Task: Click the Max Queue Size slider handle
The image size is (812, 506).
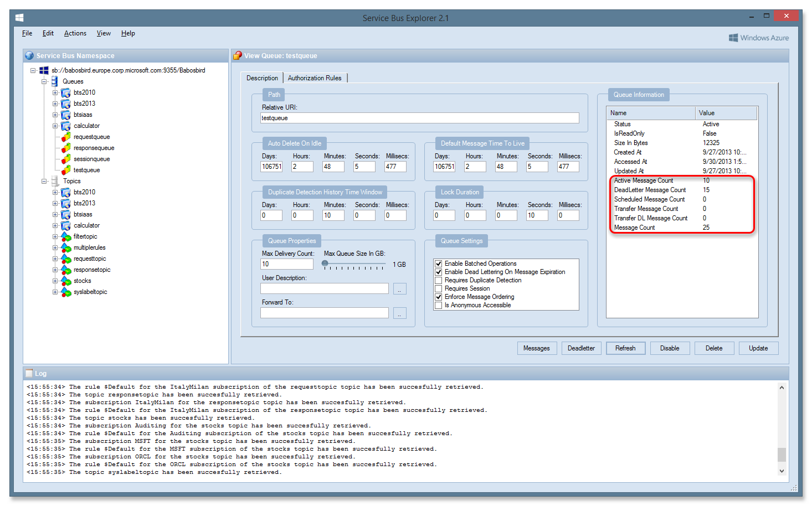Action: pos(325,264)
